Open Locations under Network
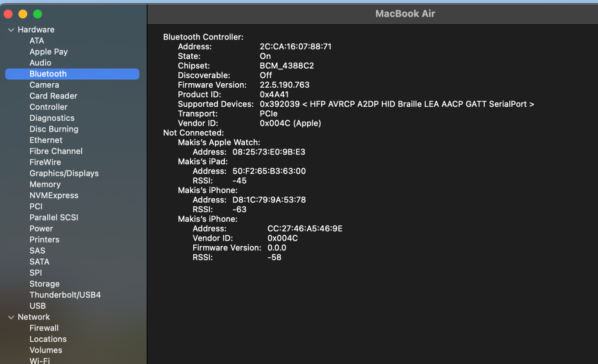Screen dimensions: 598x364 (48, 339)
